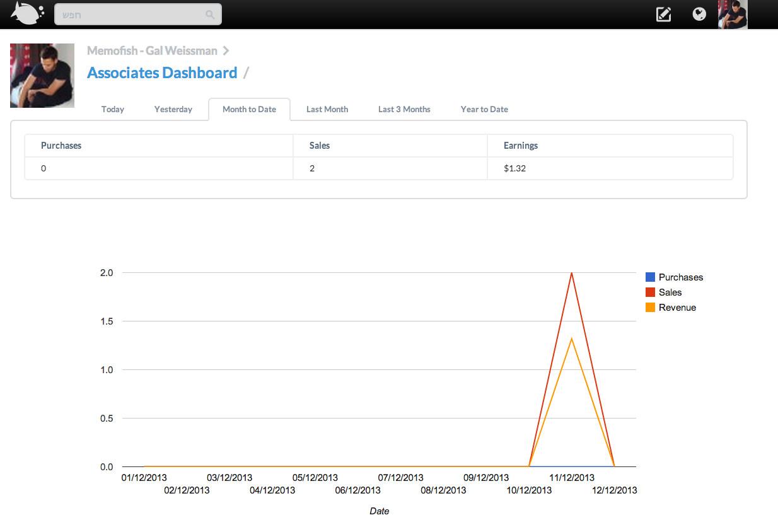The image size is (778, 532).
Task: Click the red Sales legend swatch
Action: [650, 292]
